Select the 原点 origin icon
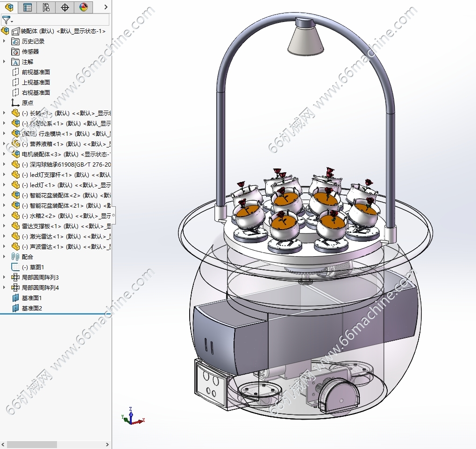The width and height of the screenshot is (476, 449). [x=15, y=103]
